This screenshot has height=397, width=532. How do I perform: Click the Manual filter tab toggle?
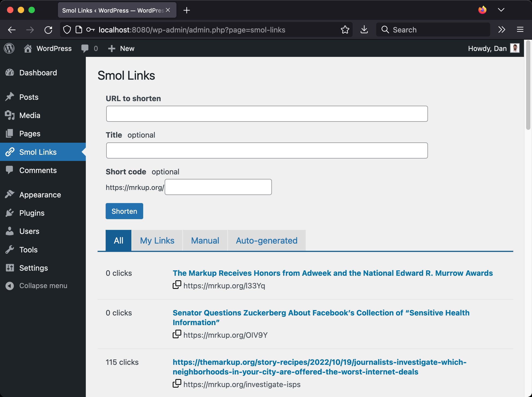point(205,241)
